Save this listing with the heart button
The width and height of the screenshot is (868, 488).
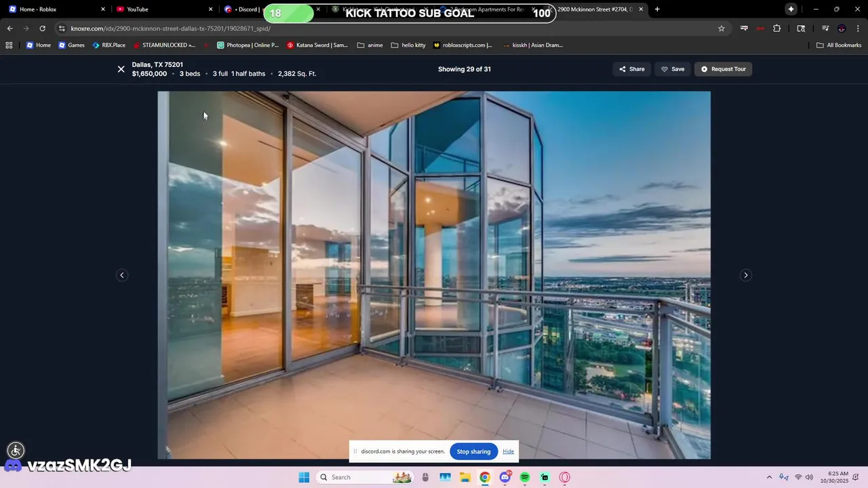[x=673, y=69]
